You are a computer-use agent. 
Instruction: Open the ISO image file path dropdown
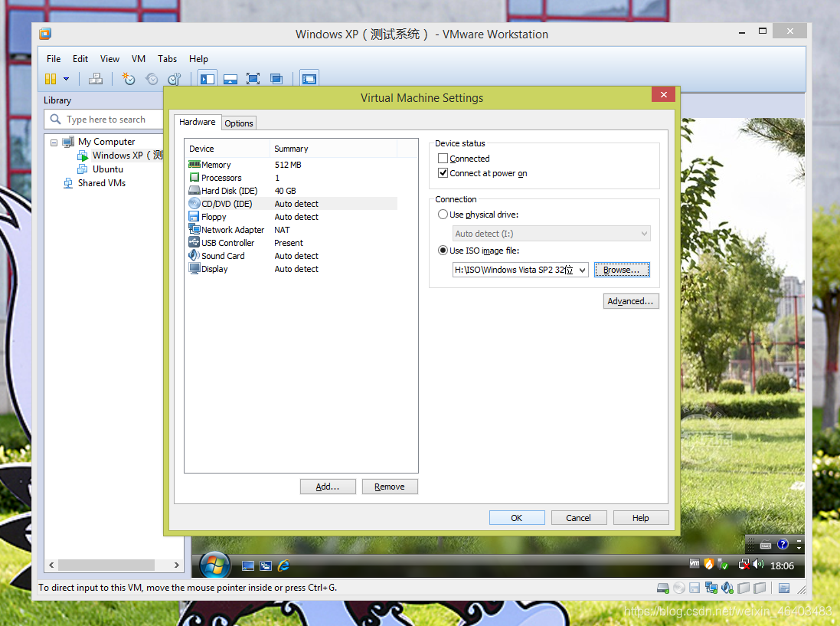582,270
